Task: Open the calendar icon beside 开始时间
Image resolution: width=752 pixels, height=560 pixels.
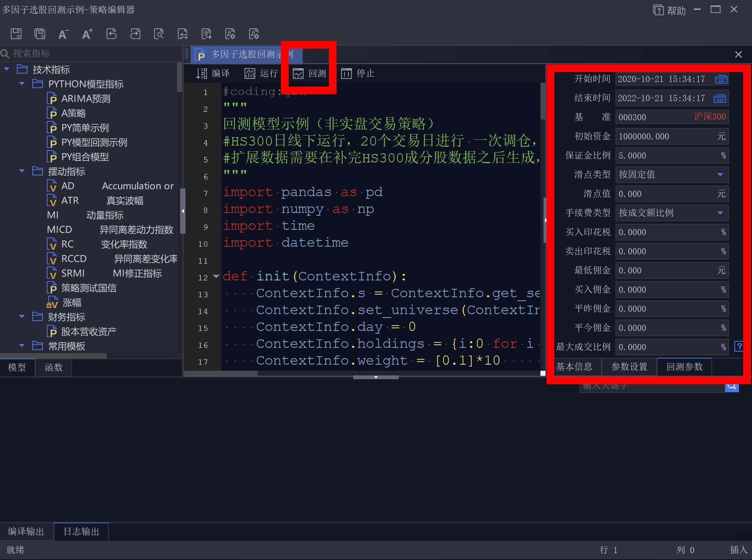Action: tap(721, 79)
